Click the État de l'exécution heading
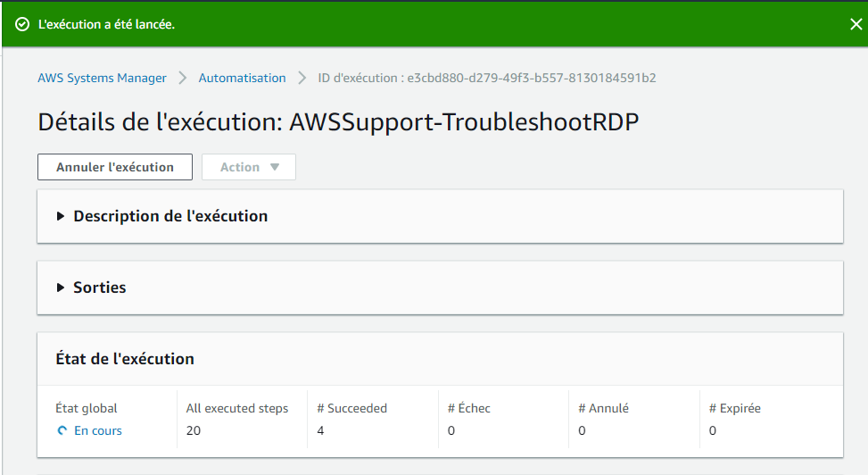The image size is (868, 475). pos(125,359)
